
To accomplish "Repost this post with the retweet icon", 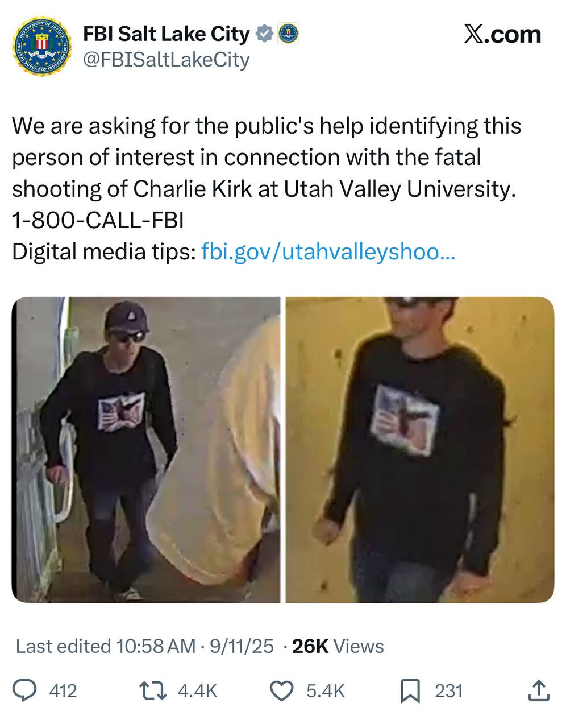I will tap(153, 690).
